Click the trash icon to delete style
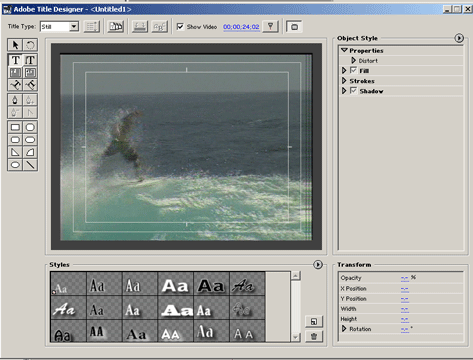Screen dimensions: 473x360 tap(314, 336)
